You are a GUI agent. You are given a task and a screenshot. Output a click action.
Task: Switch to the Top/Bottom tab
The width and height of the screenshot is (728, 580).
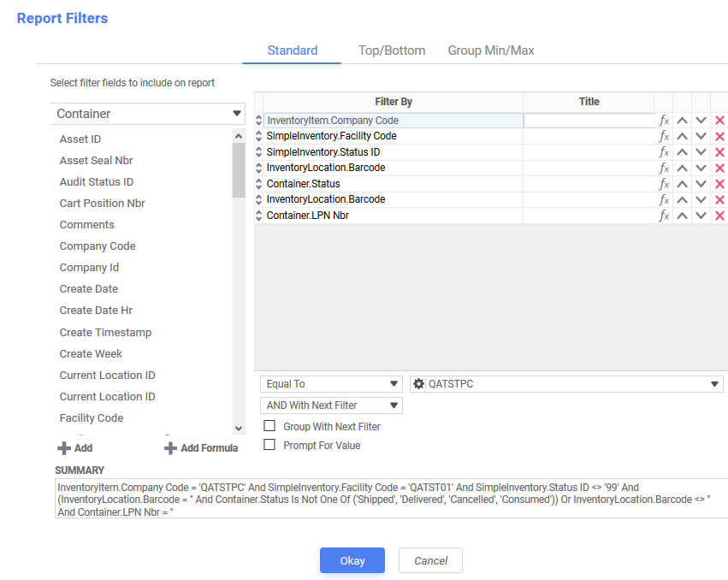(392, 50)
